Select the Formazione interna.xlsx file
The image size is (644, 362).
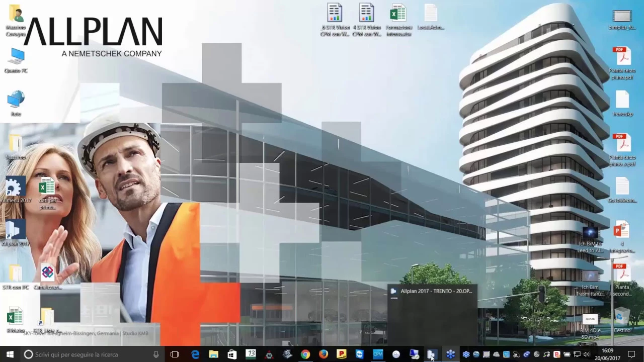[398, 20]
